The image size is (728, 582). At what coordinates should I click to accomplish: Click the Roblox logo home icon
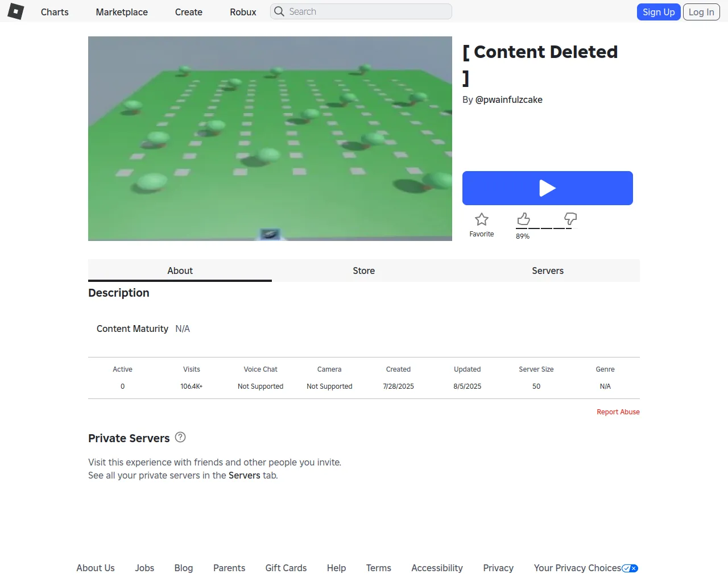pyautogui.click(x=16, y=11)
